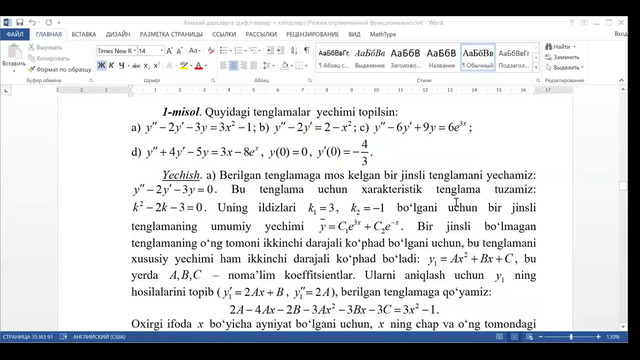The image size is (640, 360).
Task: Open the MathType tab
Action: click(383, 34)
